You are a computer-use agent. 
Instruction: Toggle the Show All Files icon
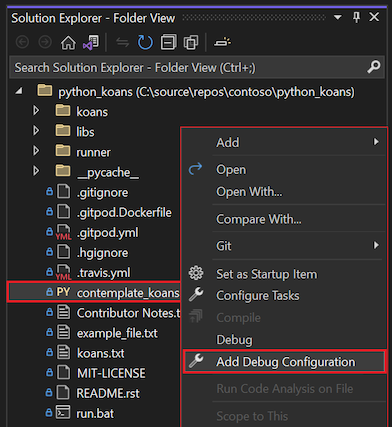coord(191,43)
